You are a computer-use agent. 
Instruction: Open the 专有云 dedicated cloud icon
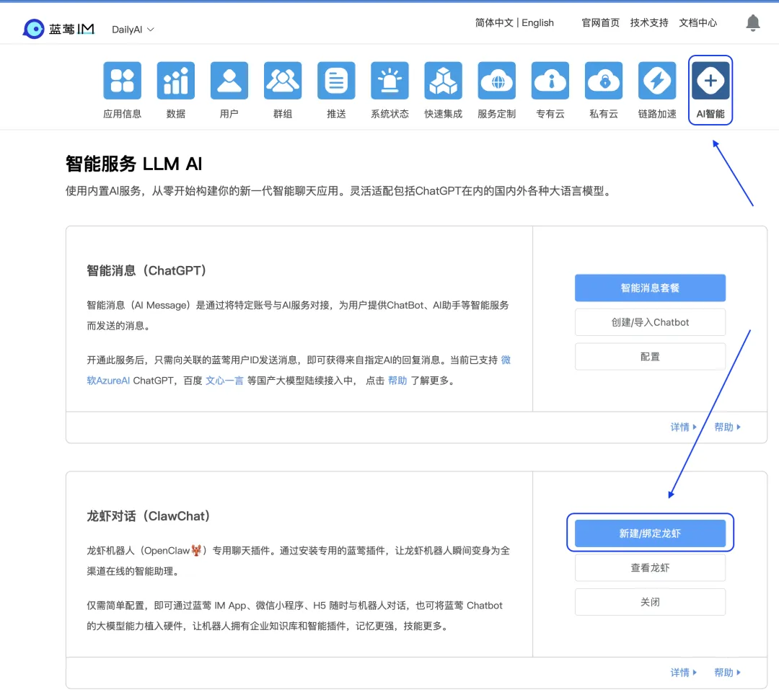pyautogui.click(x=550, y=81)
